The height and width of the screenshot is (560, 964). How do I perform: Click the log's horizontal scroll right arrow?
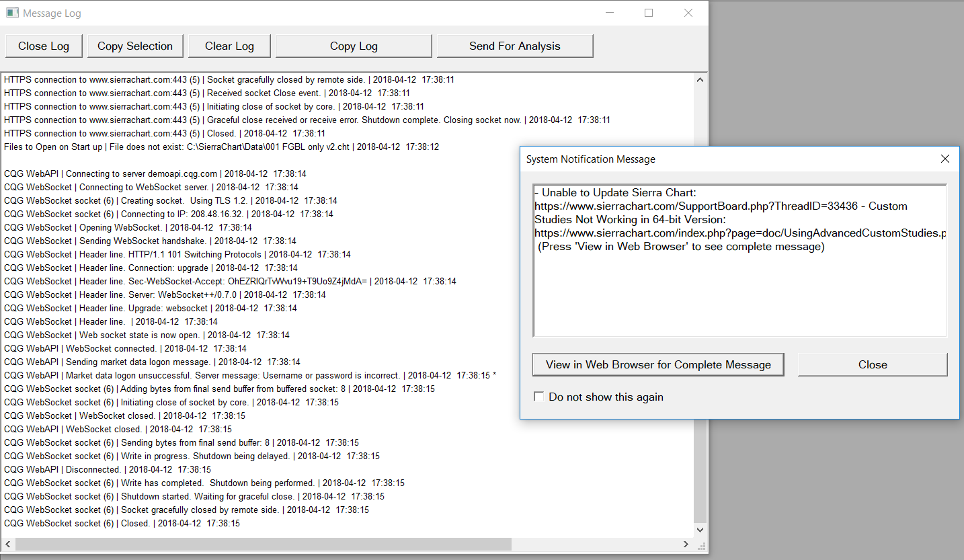click(x=686, y=544)
